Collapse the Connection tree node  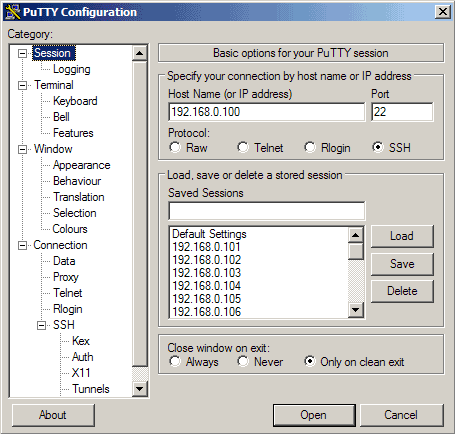click(22, 246)
